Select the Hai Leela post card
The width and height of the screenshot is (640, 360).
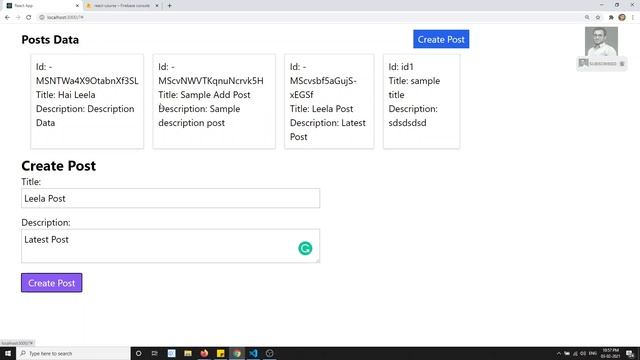point(87,102)
